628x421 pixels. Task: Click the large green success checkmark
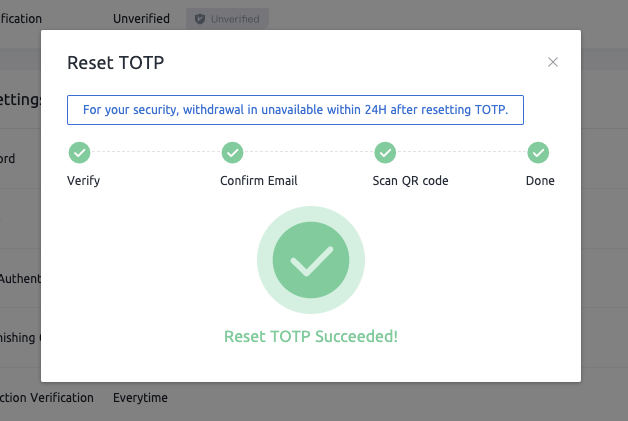pos(311,262)
